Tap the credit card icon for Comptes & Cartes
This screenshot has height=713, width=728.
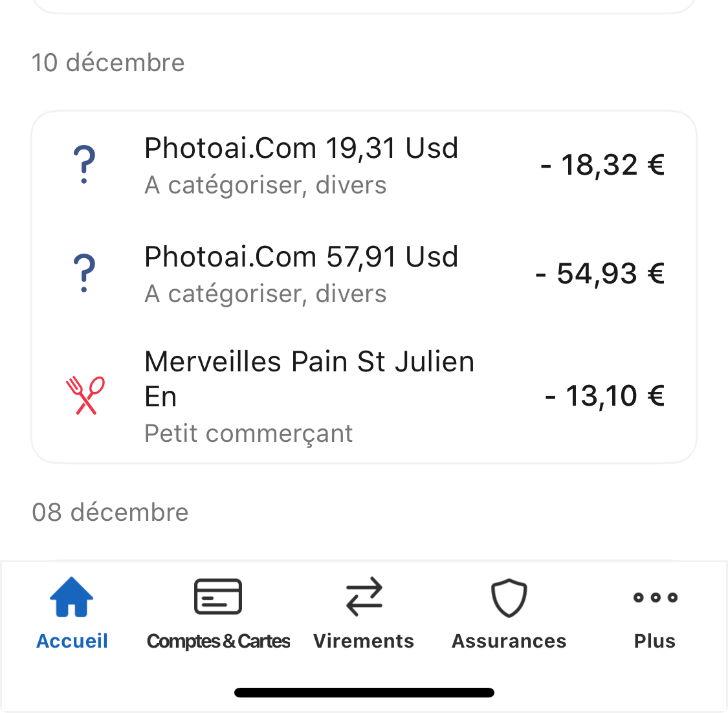point(218,597)
